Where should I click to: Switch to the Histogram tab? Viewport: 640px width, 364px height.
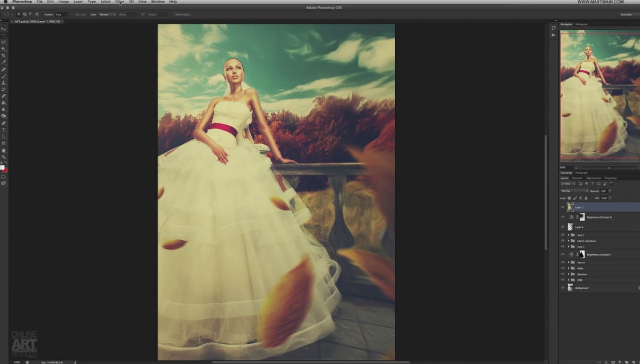pyautogui.click(x=581, y=24)
